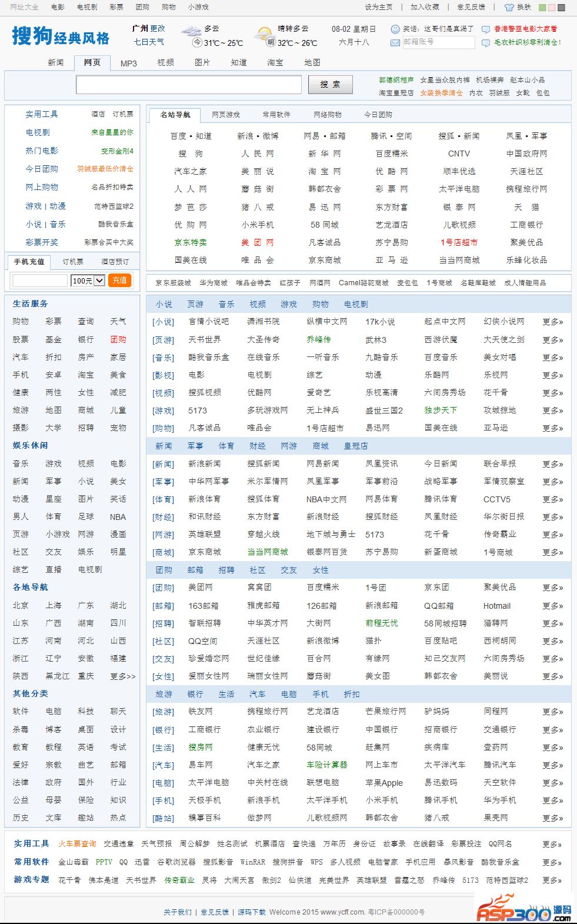Click 更多» on the [小说] row
Image resolution: width=577 pixels, height=924 pixels.
coord(552,322)
